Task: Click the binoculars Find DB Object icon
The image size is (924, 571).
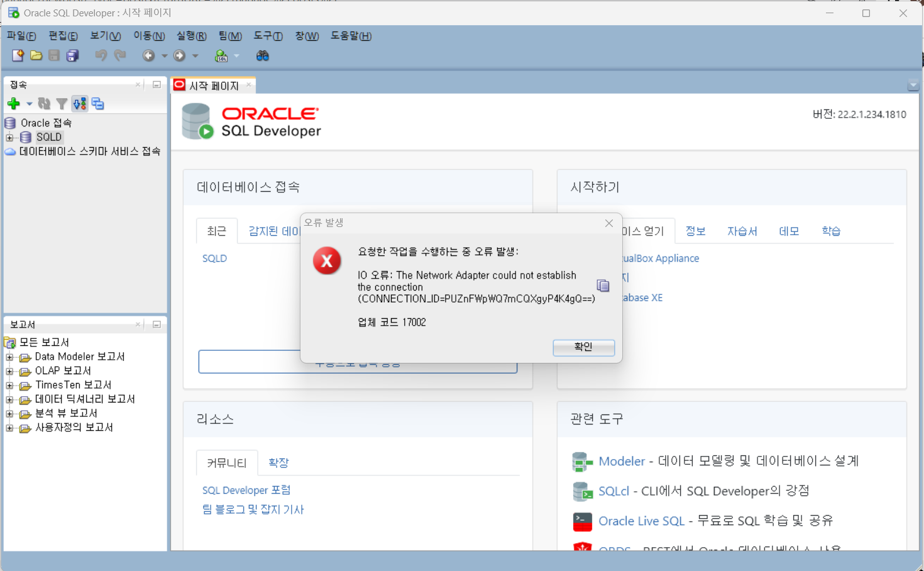Action: click(x=263, y=55)
